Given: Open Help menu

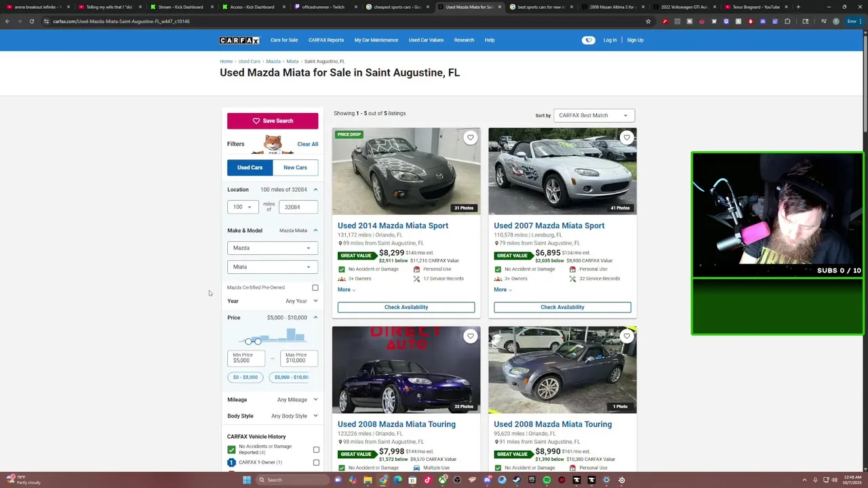Looking at the screenshot, I should tap(490, 40).
